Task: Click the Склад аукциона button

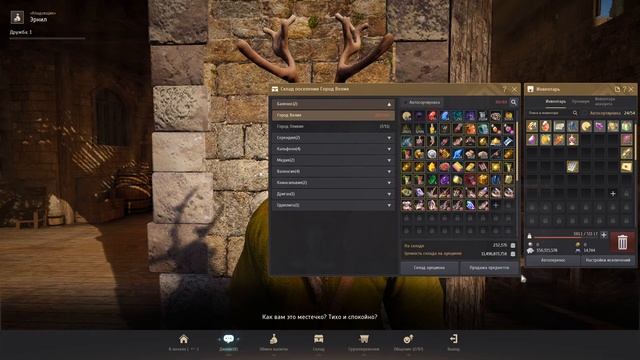Action: point(429,268)
